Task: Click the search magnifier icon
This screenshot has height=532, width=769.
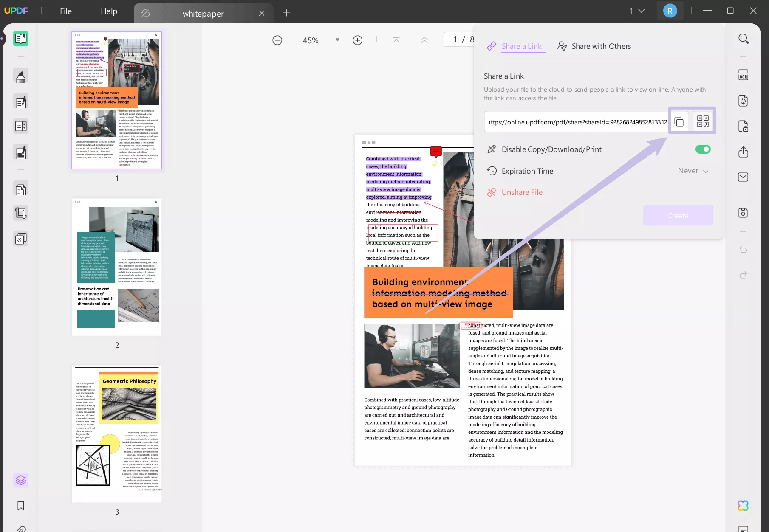Action: [743, 39]
